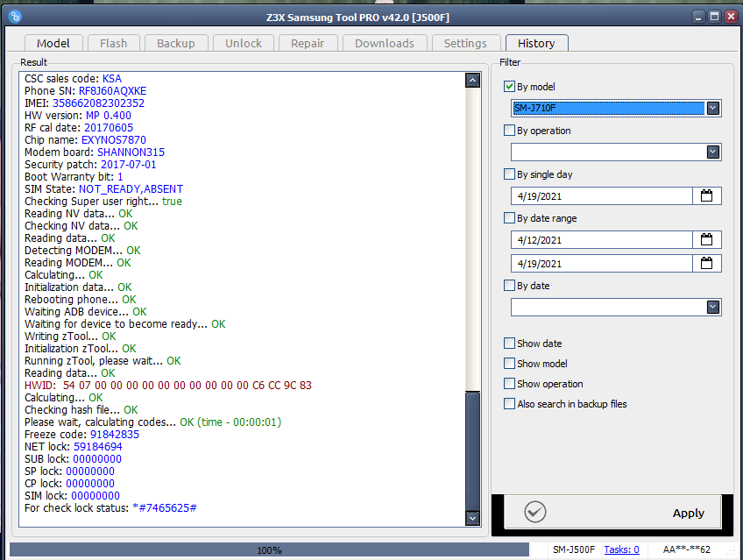Click RF cal date 20170605
Image resolution: width=743 pixels, height=560 pixels.
(109, 127)
